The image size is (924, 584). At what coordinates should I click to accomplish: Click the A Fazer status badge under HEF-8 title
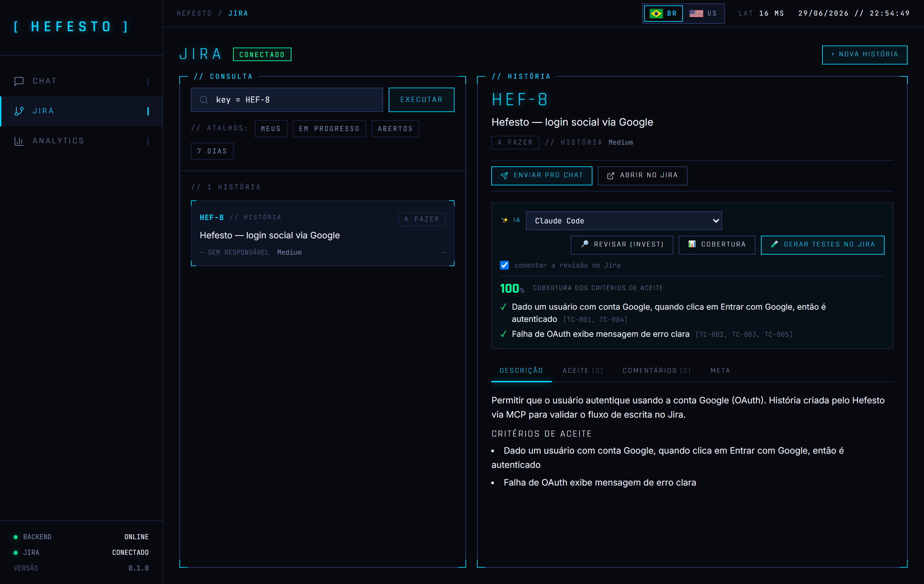coord(515,142)
